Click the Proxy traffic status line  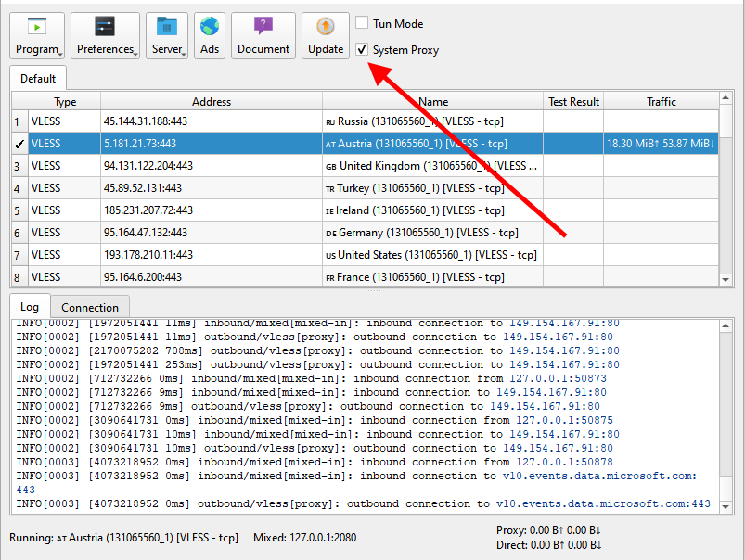548,530
